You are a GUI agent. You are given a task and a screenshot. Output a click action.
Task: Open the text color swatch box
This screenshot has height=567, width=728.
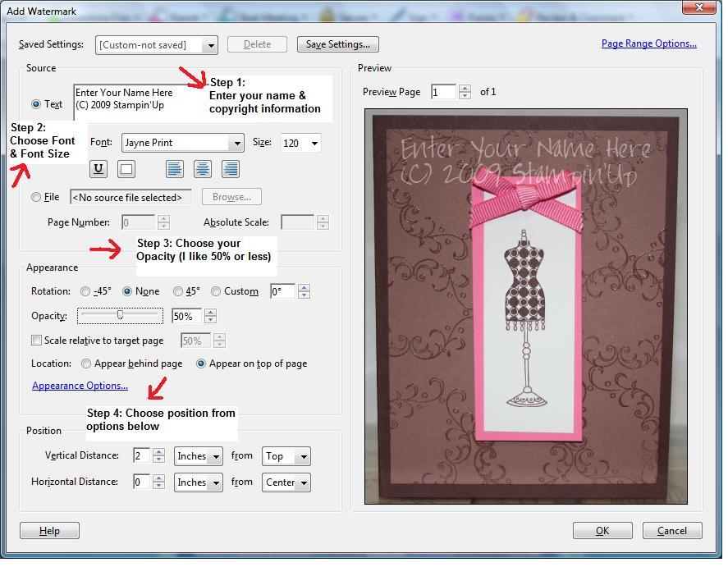[x=126, y=169]
